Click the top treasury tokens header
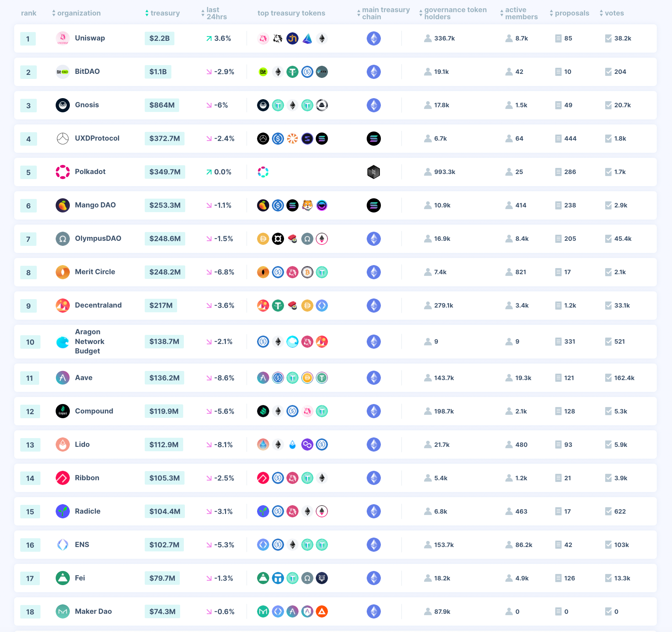Viewport: 672px width, 632px height. coord(291,13)
